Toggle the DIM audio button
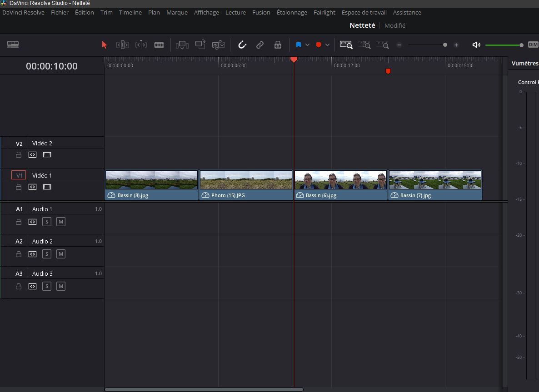Screen dimensions: 539x392 [533, 45]
